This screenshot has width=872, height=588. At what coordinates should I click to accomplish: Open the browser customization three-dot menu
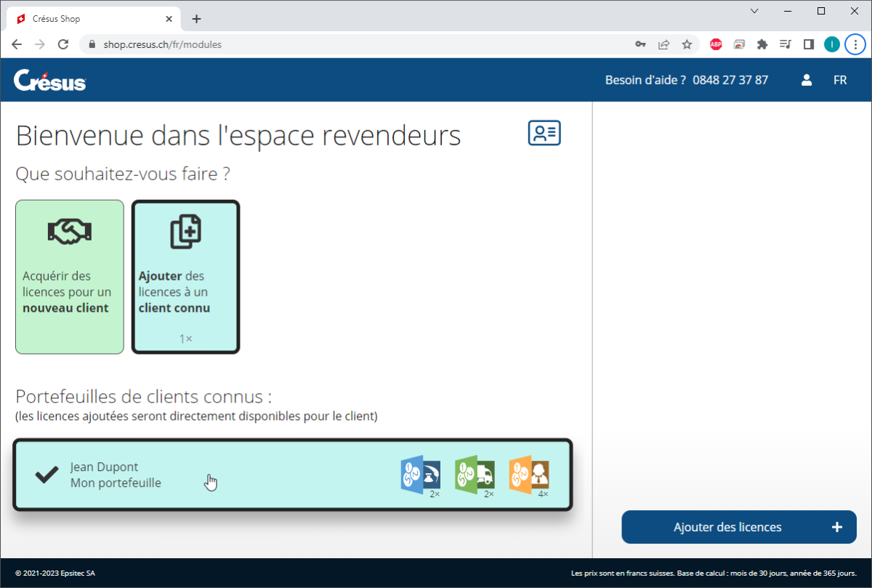pyautogui.click(x=855, y=44)
